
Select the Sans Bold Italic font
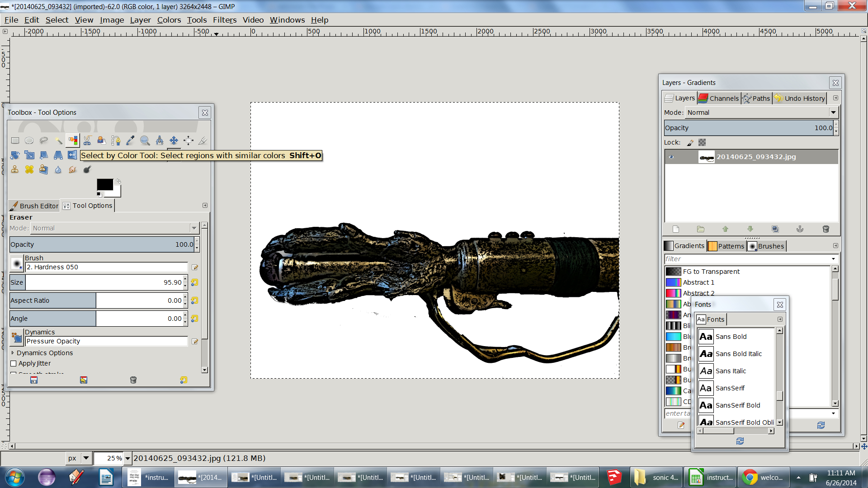click(x=738, y=354)
